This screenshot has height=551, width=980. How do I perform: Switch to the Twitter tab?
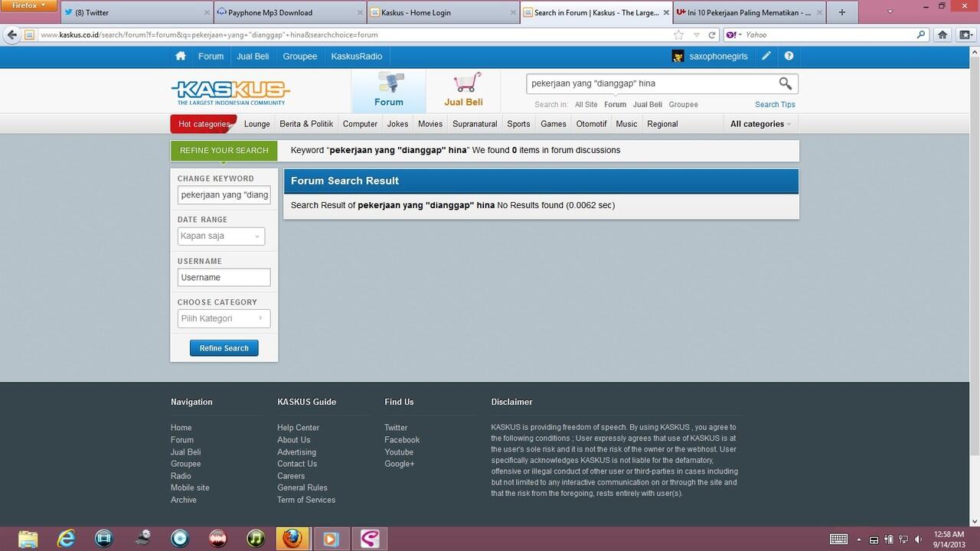point(136,12)
